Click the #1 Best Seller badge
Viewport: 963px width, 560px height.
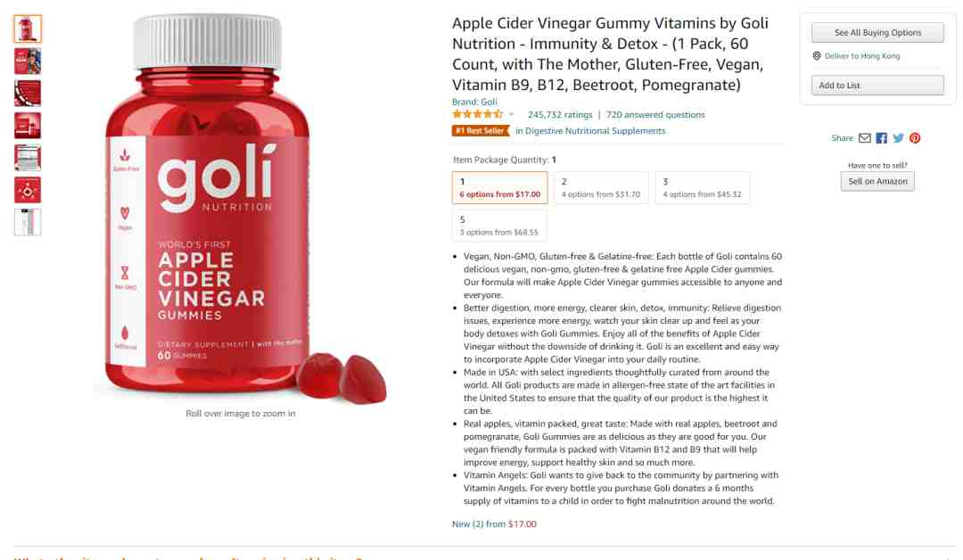(x=481, y=131)
